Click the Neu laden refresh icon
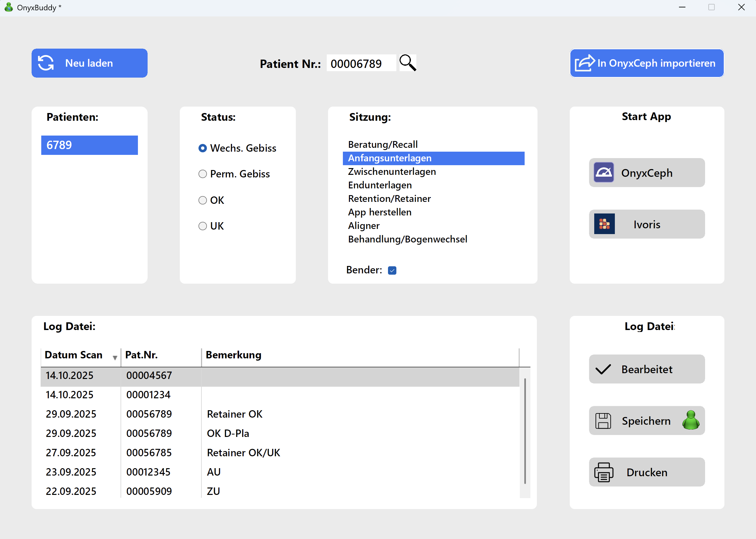 (x=46, y=63)
